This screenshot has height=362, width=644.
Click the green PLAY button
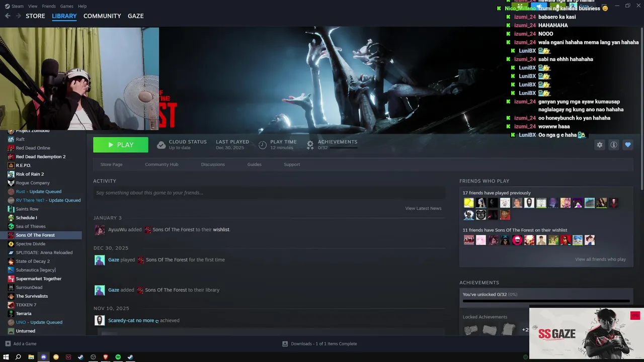(x=121, y=145)
